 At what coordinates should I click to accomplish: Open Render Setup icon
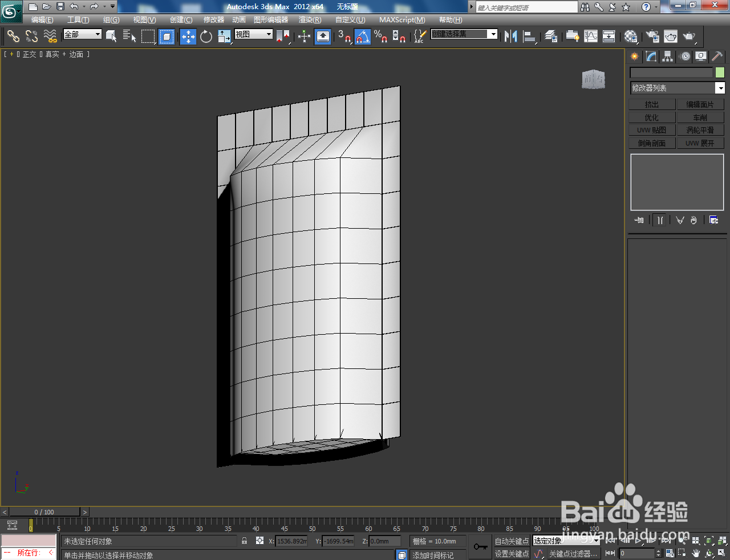[x=652, y=36]
